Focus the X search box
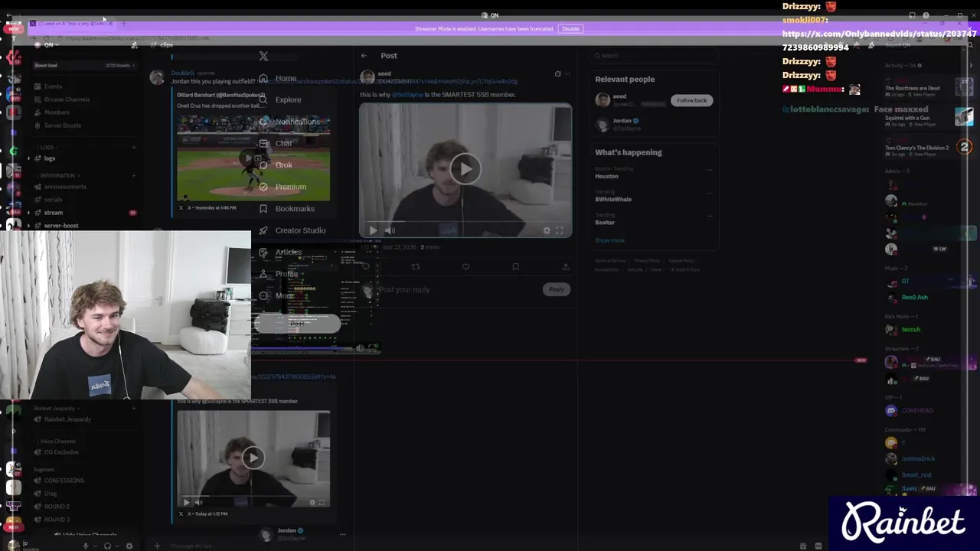 pos(655,56)
